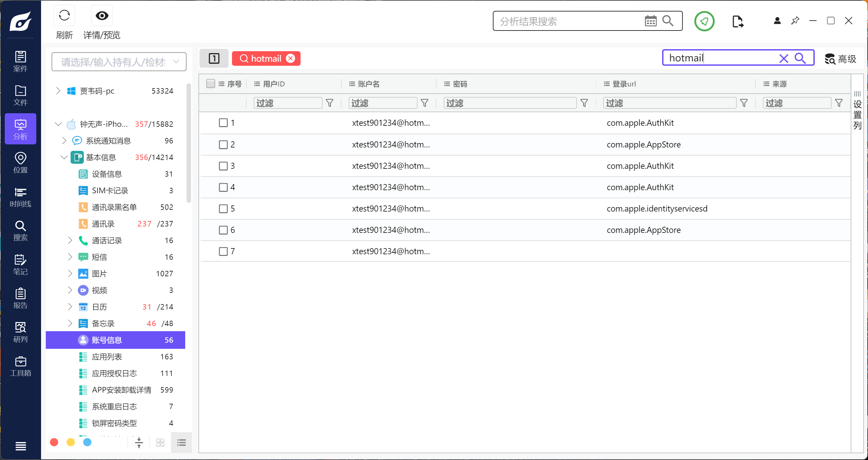The image size is (868, 460).
Task: Collapse the 基本信息 tree node
Action: [64, 157]
